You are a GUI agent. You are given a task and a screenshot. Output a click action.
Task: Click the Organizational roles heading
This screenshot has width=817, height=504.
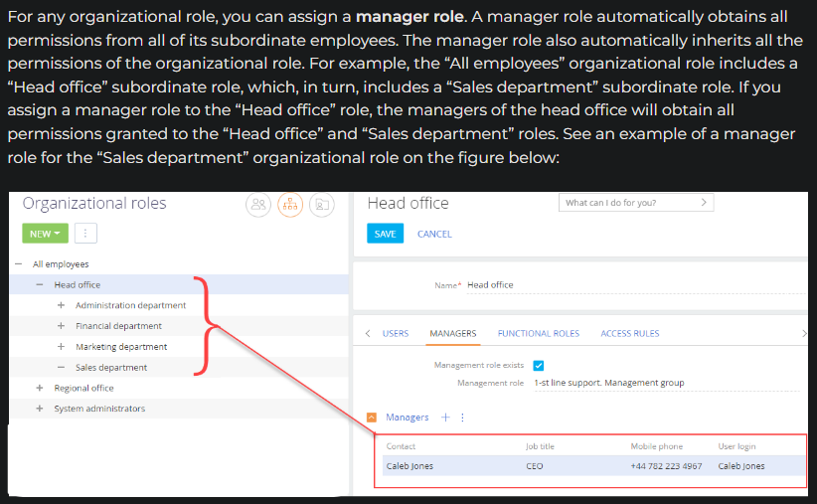coord(94,203)
